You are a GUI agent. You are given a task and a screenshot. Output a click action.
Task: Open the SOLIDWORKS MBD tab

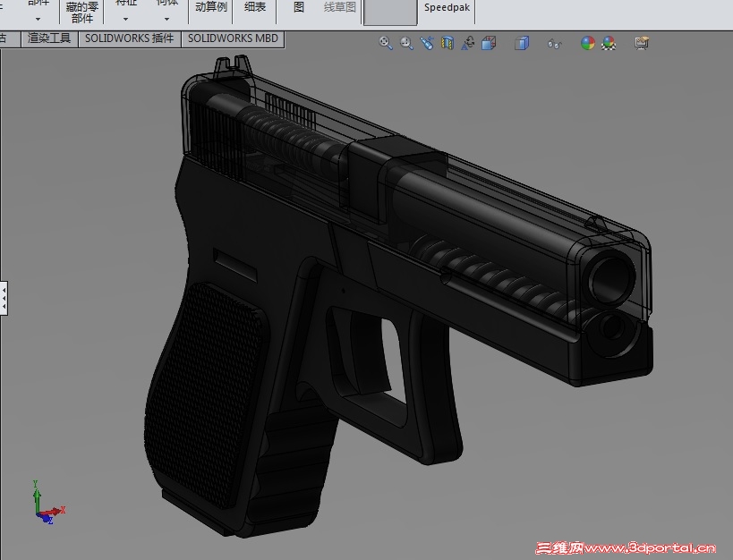coord(233,38)
